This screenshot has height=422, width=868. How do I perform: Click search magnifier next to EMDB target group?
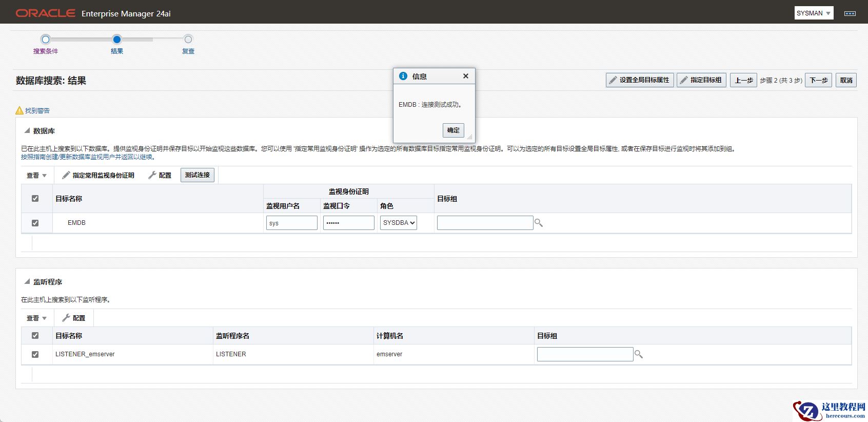click(x=539, y=223)
